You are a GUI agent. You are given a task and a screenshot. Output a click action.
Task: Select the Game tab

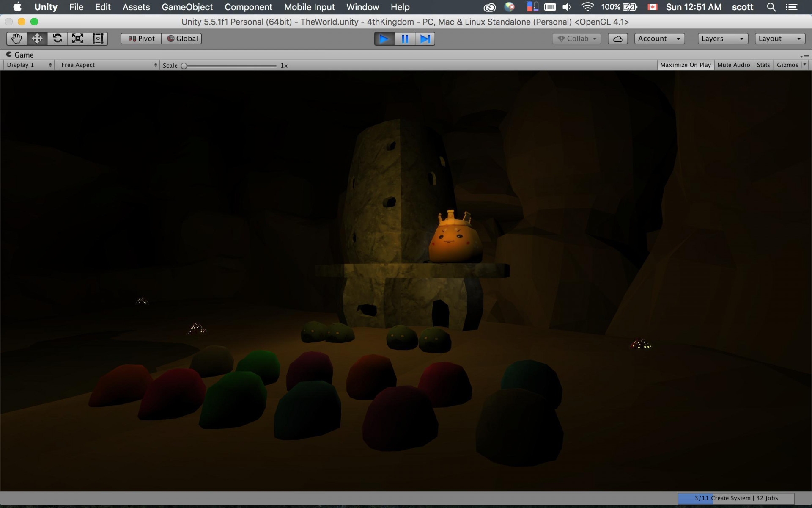click(20, 55)
